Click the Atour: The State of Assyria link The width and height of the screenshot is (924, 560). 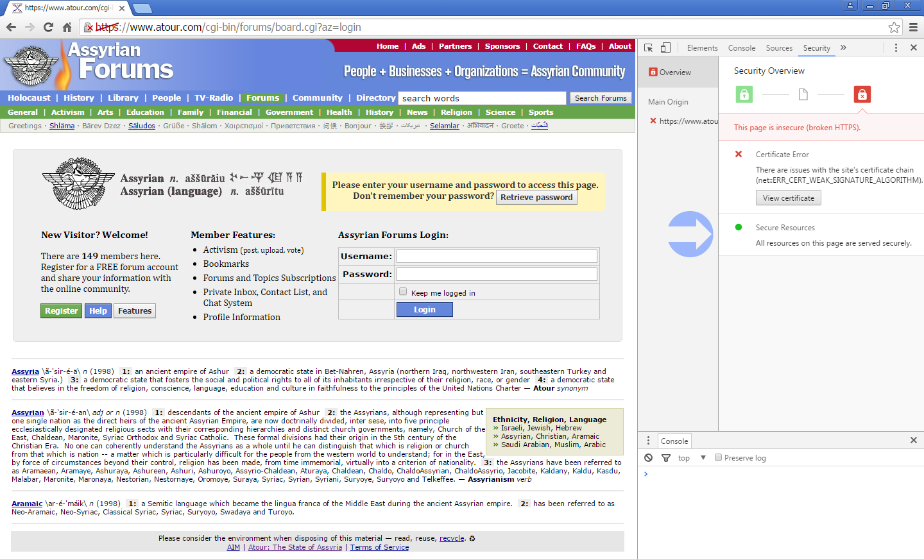(x=295, y=547)
